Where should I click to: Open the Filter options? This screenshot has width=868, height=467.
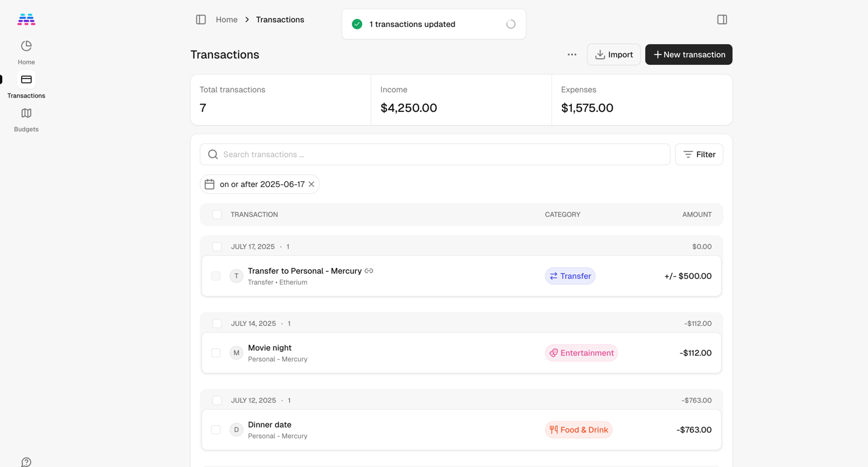[699, 154]
